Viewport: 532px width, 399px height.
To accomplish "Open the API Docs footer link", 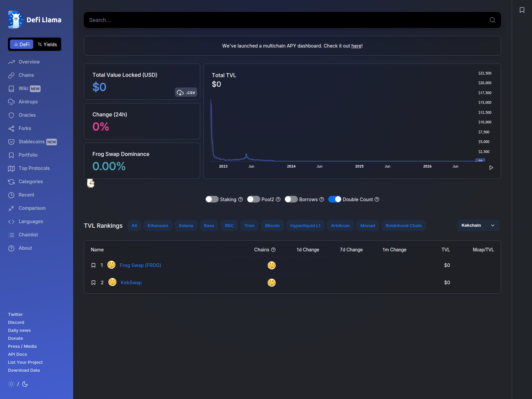I will 17,354.
